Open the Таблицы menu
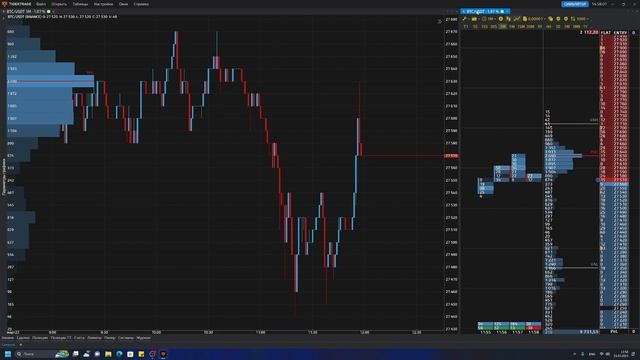 (x=80, y=4)
